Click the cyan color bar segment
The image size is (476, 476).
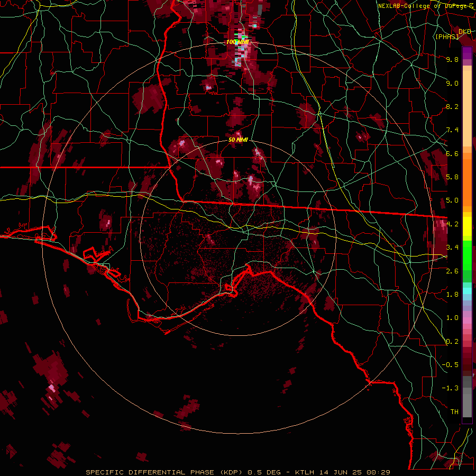click(x=467, y=291)
